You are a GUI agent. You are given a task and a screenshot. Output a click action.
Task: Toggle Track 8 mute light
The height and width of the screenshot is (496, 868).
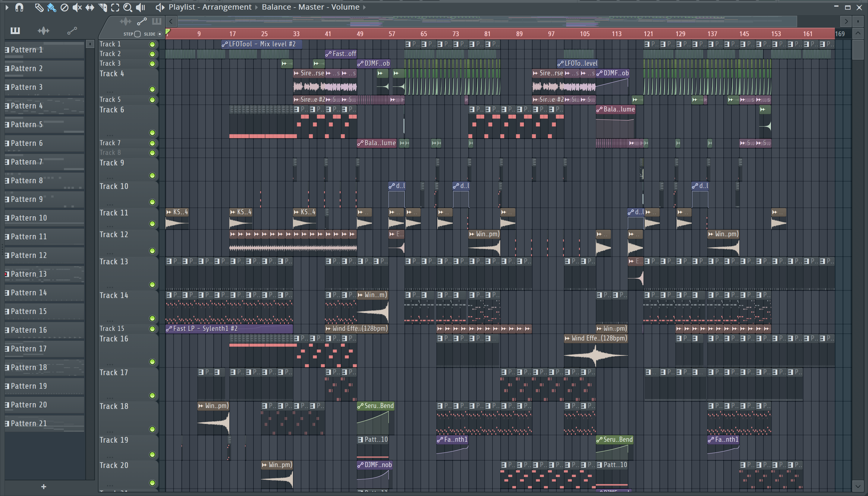point(152,153)
